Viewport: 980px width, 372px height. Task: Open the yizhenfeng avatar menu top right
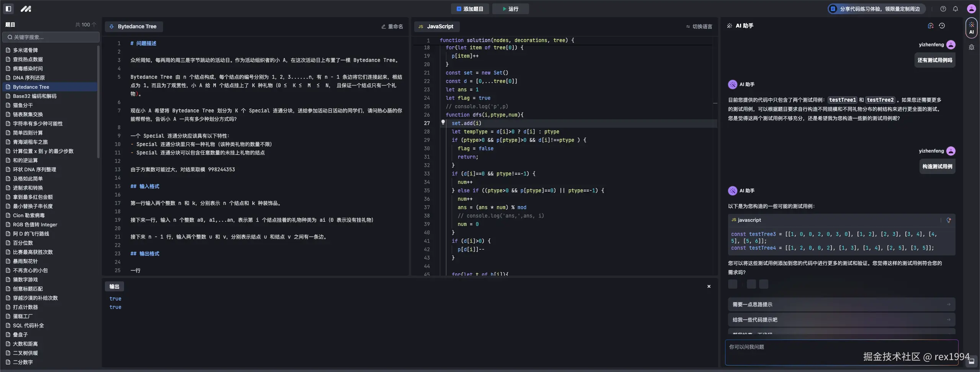(971, 8)
